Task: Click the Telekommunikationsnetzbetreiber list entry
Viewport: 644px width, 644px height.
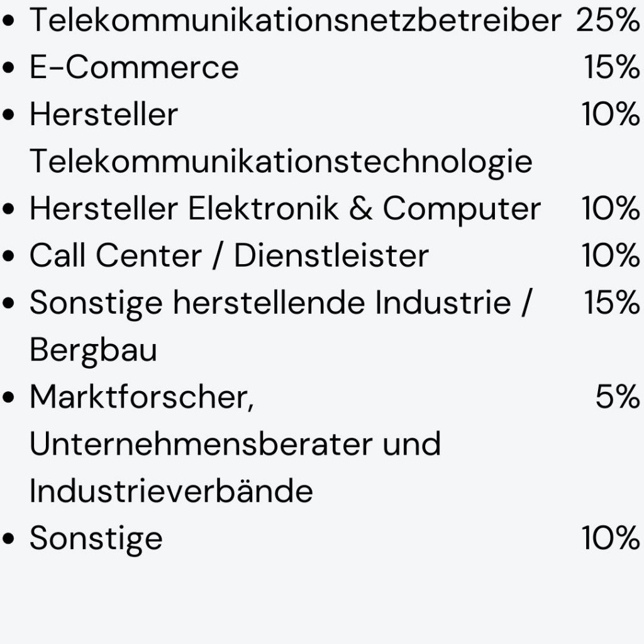Action: pos(294,21)
